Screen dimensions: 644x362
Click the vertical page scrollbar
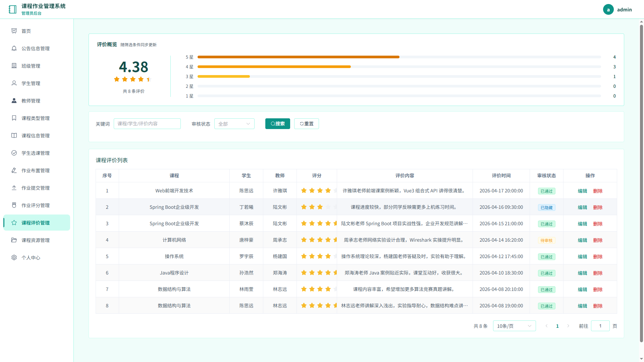[x=641, y=183]
